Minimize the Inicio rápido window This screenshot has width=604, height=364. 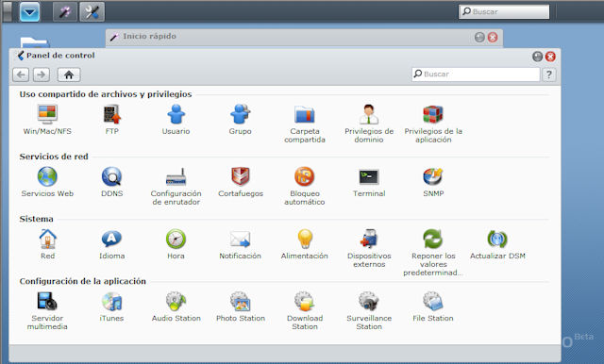[479, 38]
